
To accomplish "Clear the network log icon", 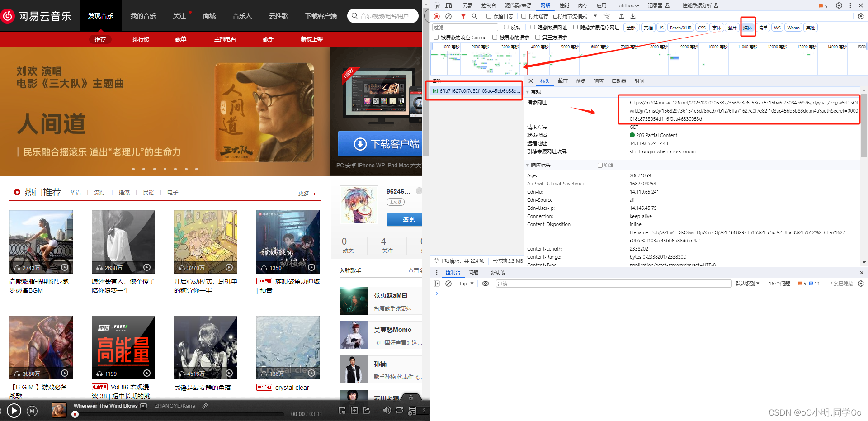I will (x=448, y=16).
